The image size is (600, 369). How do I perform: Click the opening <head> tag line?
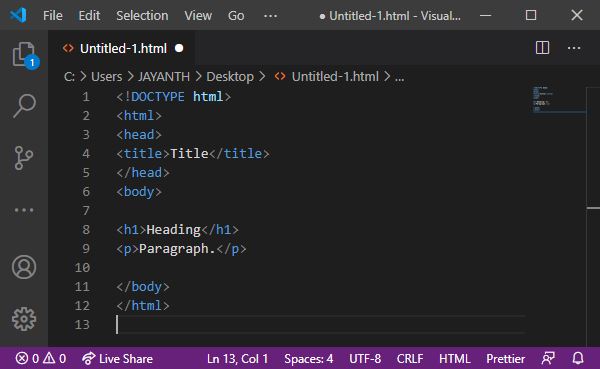(139, 135)
